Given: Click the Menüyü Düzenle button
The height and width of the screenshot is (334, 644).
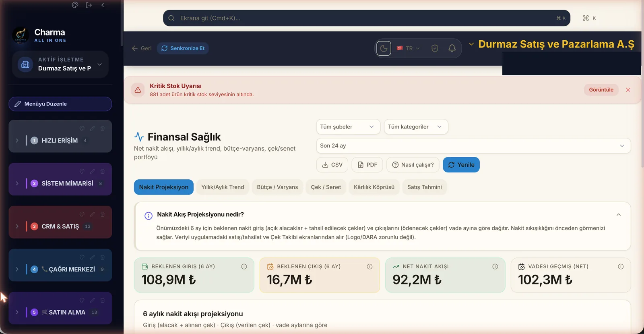Looking at the screenshot, I should click(60, 104).
